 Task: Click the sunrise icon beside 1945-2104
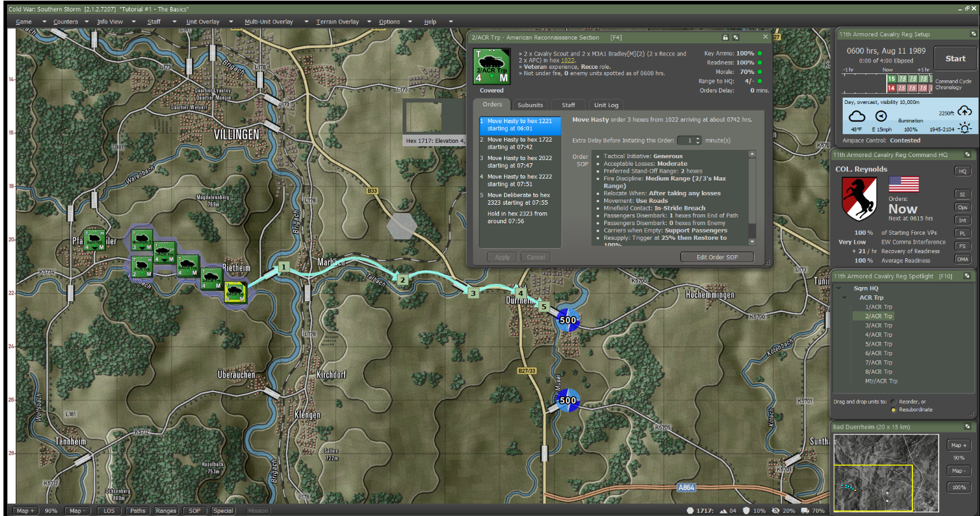point(965,128)
